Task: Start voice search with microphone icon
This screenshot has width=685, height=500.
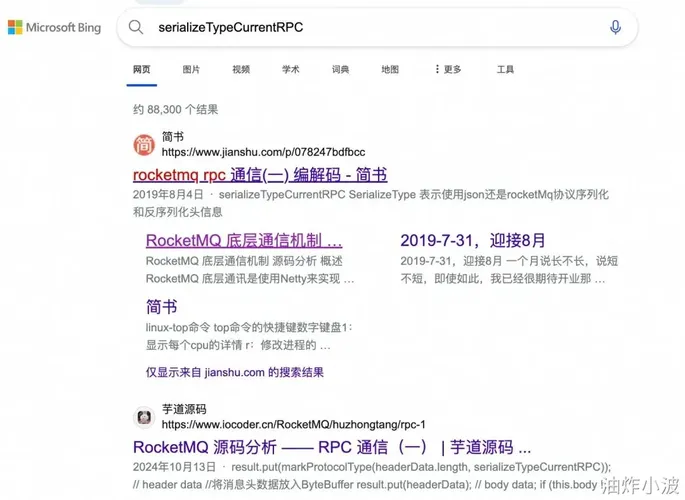Action: point(615,27)
